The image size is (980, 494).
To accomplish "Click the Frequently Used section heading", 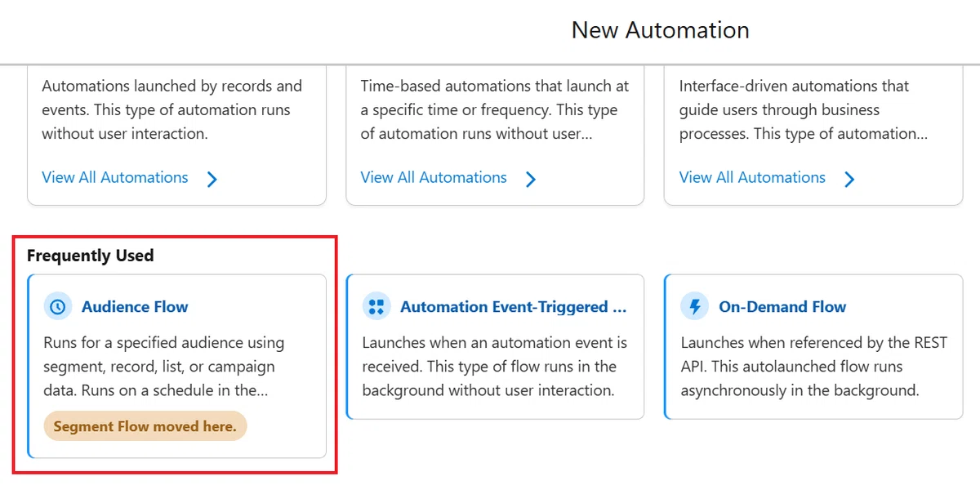I will pyautogui.click(x=91, y=256).
